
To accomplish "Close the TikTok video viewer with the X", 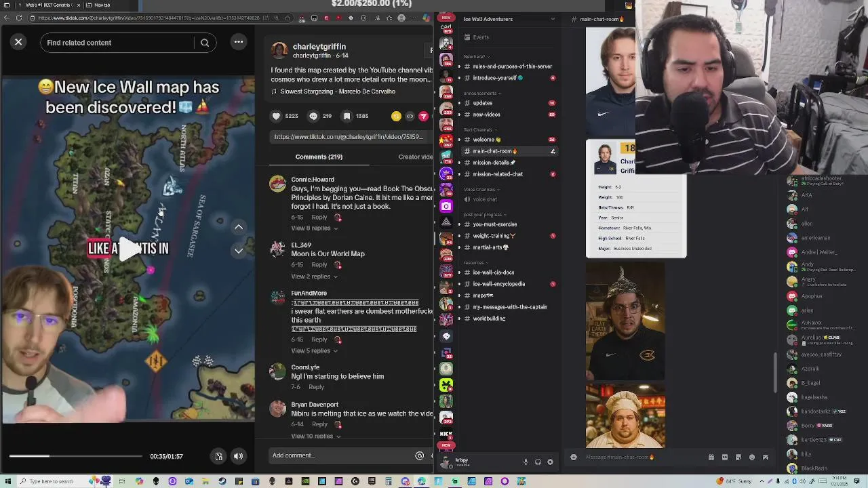I will (18, 42).
